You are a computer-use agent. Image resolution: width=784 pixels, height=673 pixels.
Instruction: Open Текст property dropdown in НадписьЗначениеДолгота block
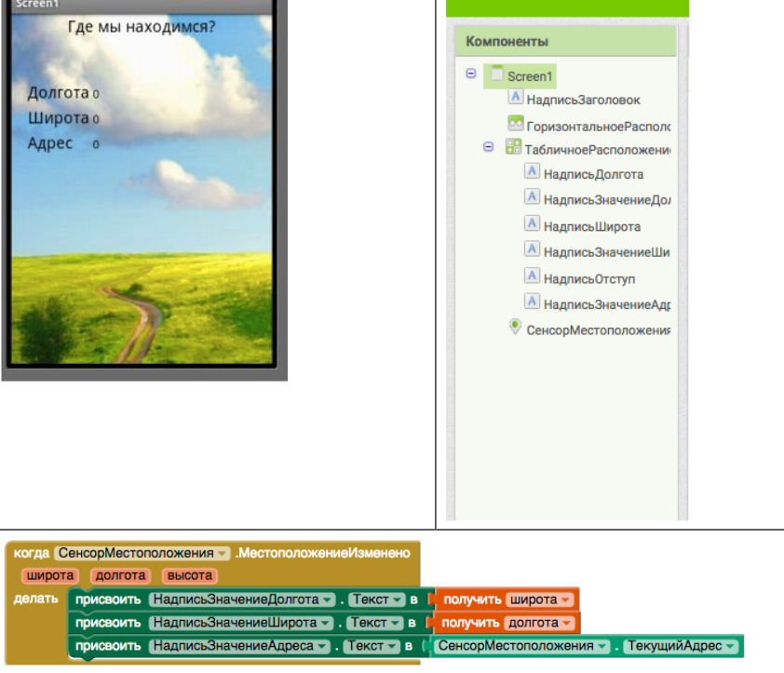point(376,599)
